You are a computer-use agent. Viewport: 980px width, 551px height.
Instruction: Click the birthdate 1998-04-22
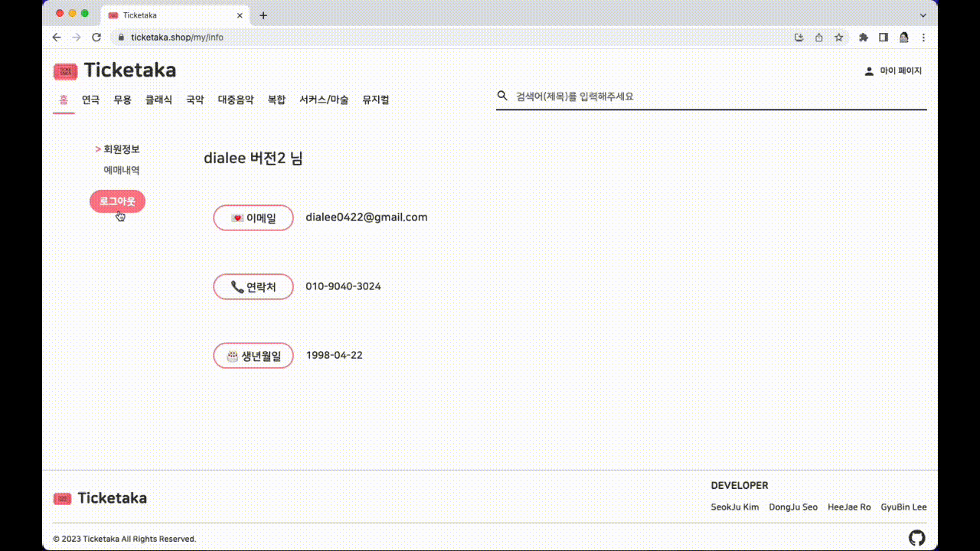tap(335, 355)
